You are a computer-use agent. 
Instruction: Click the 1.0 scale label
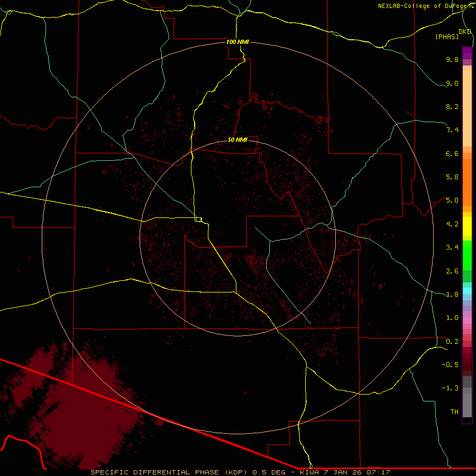pyautogui.click(x=452, y=318)
